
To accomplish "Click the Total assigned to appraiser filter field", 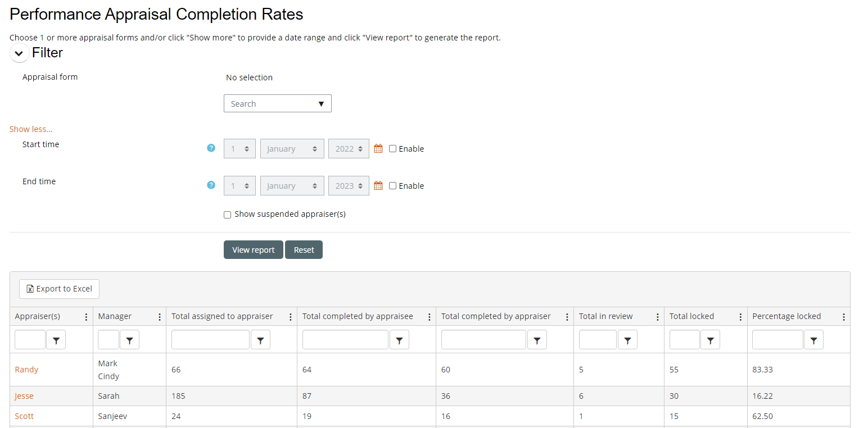I will [210, 340].
